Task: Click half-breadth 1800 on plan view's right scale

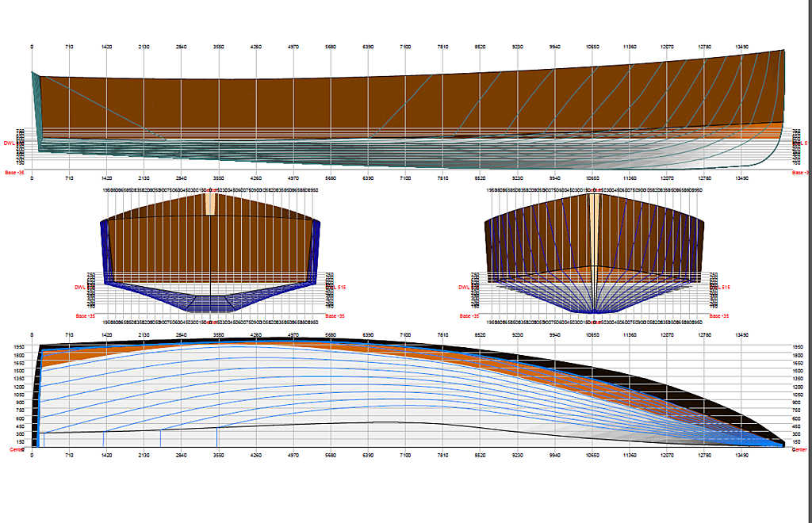Action: coord(798,355)
